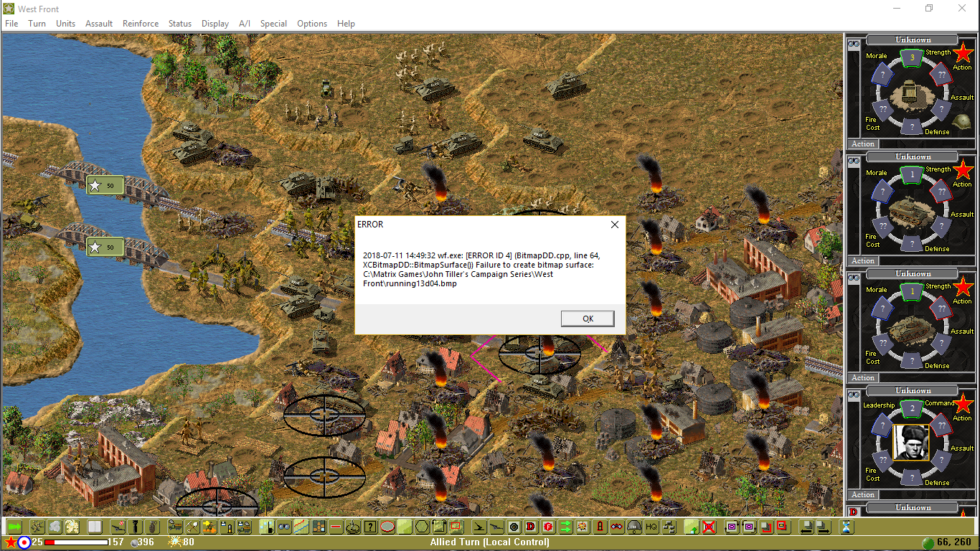Click the roundel nation icon in status bar
The width and height of the screenshot is (980, 551).
point(24,542)
